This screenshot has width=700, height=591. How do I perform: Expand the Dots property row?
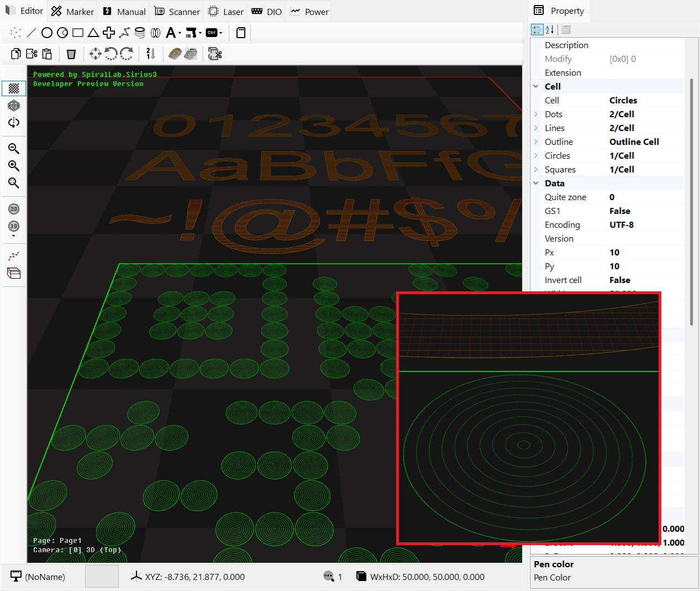coord(536,114)
